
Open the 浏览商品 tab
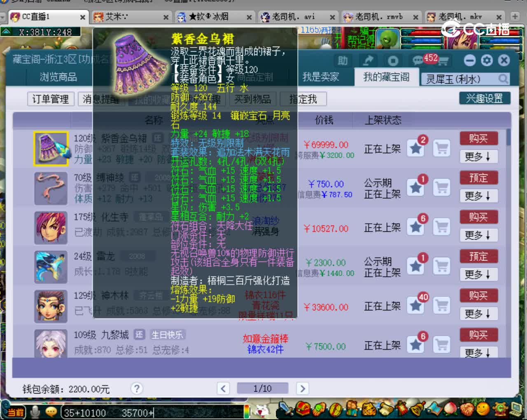(58, 77)
